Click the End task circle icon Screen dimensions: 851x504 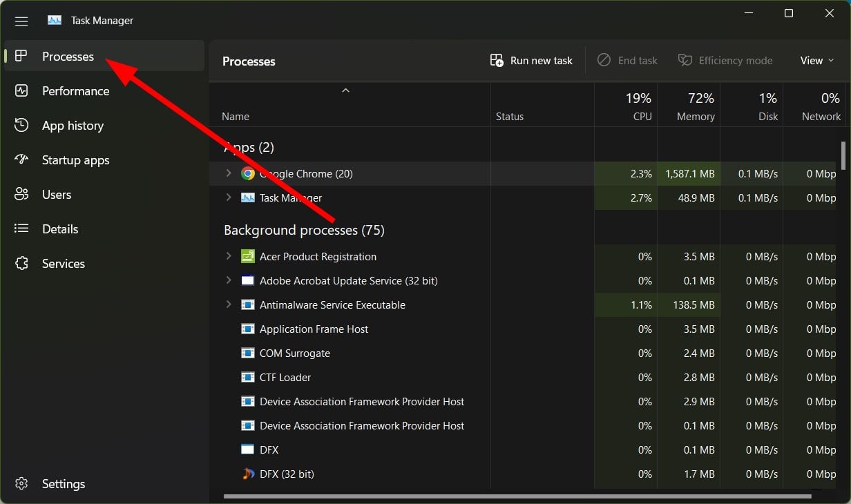click(604, 60)
